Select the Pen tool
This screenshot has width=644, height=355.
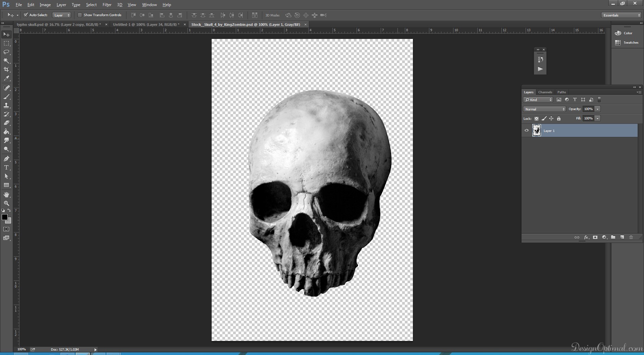(x=6, y=159)
